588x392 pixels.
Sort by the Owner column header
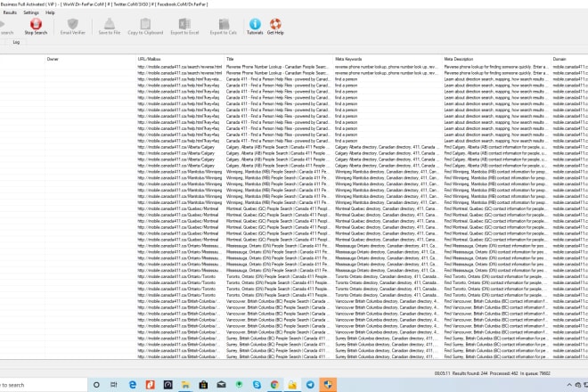coord(90,59)
